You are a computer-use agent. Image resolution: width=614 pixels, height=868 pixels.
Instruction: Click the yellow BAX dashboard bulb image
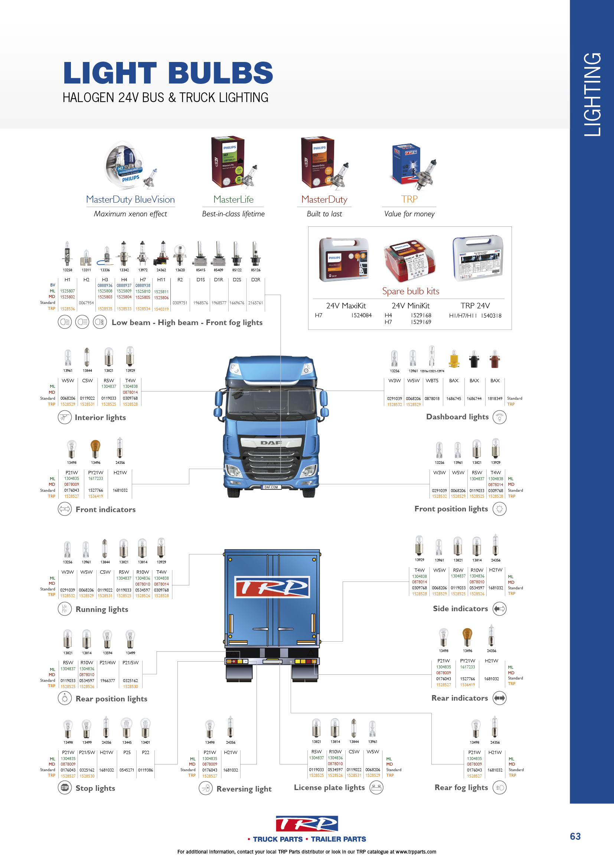coord(454,359)
